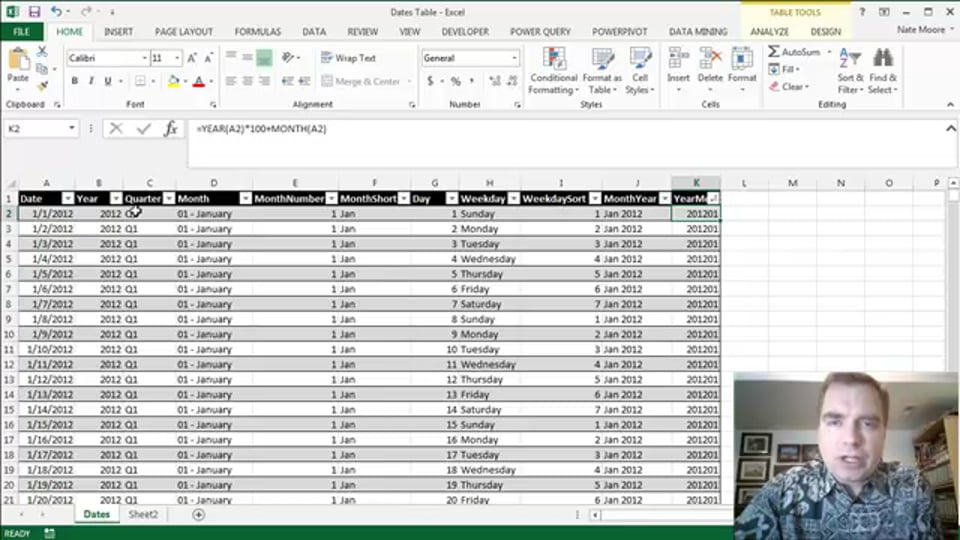Switch to the FORMULAS ribbon tab

(x=258, y=31)
